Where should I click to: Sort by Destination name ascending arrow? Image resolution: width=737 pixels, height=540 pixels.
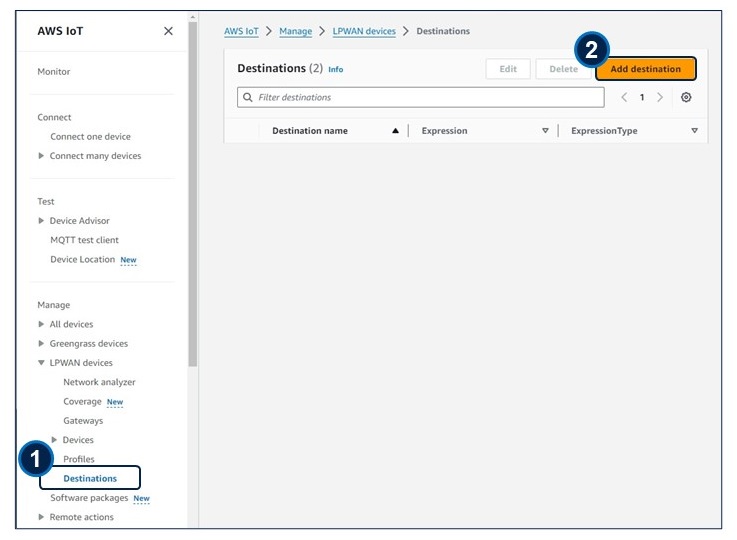395,131
